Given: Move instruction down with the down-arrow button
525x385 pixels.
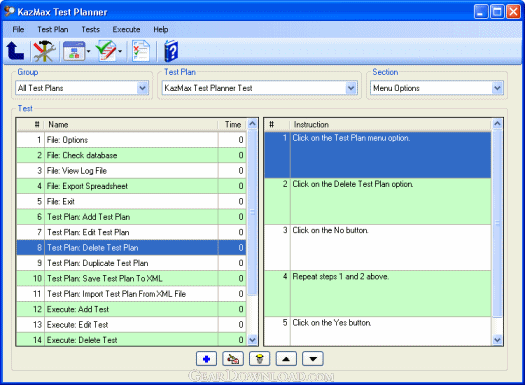Looking at the screenshot, I should pyautogui.click(x=313, y=359).
